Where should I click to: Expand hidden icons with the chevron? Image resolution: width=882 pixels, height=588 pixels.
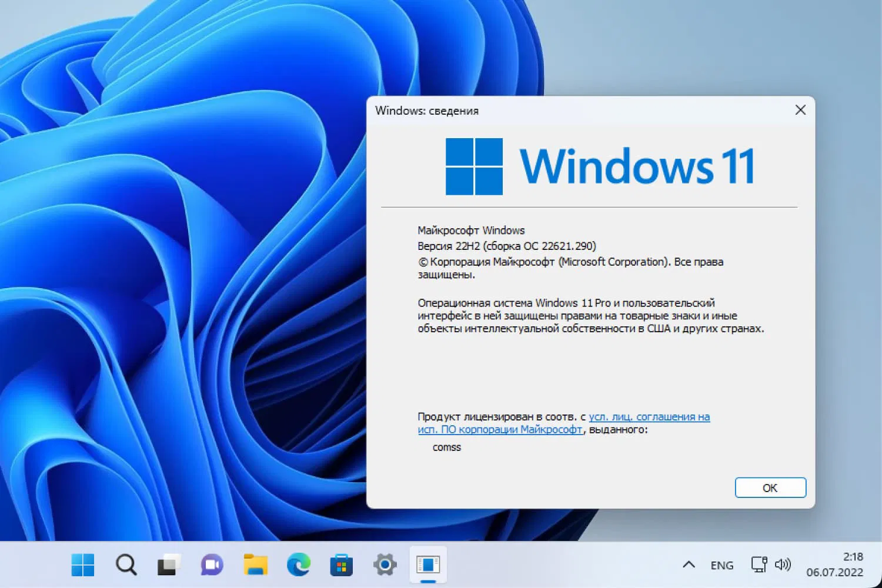point(688,564)
